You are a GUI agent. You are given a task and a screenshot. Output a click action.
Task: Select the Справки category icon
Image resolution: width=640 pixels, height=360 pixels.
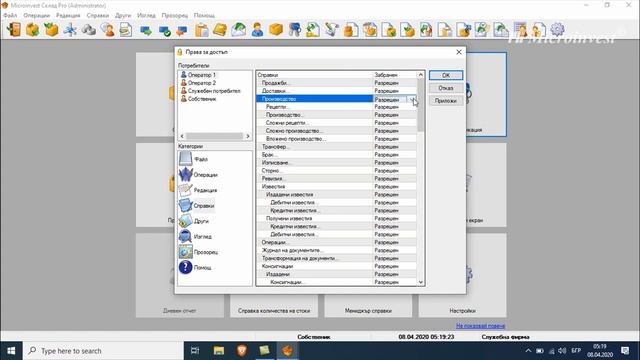[x=185, y=205]
